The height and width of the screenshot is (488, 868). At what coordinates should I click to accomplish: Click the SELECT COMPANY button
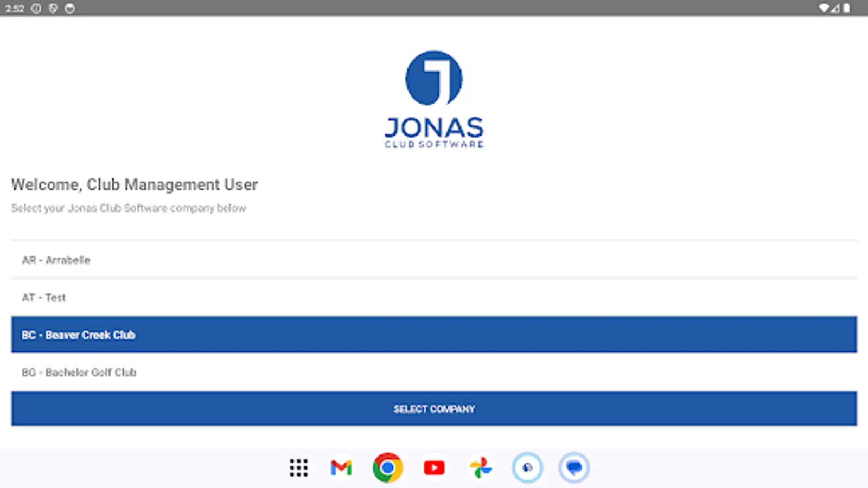coord(434,409)
